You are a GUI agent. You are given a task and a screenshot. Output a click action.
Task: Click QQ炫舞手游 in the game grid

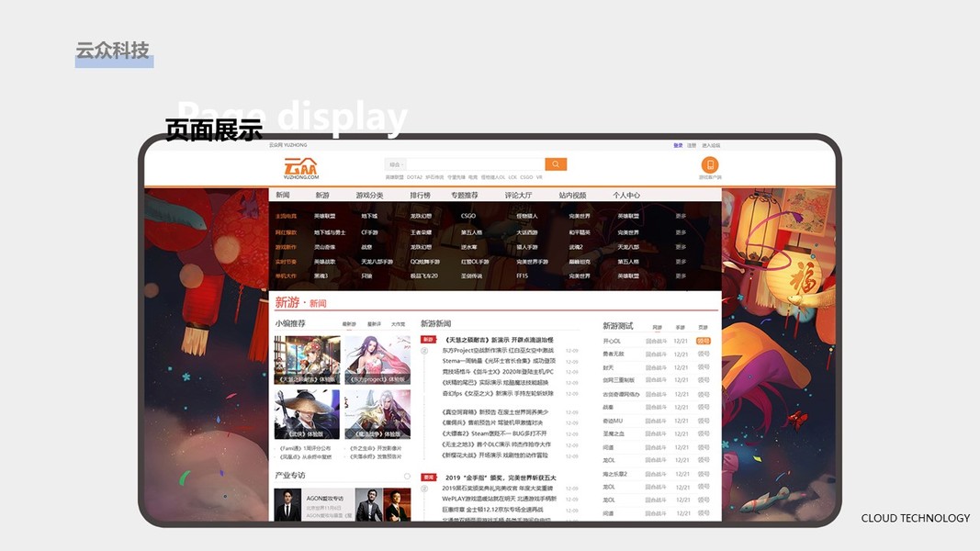tap(424, 262)
